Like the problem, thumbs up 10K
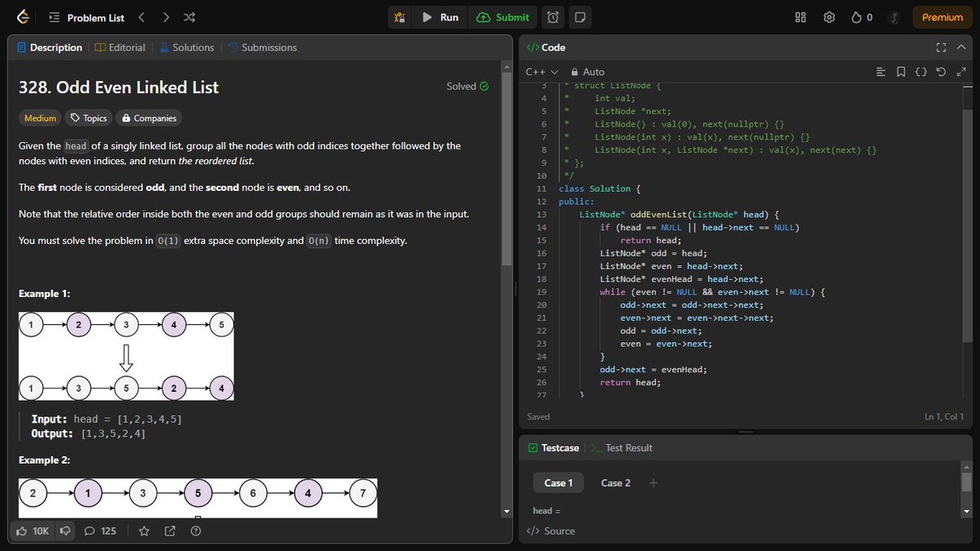This screenshot has height=551, width=980. (33, 531)
